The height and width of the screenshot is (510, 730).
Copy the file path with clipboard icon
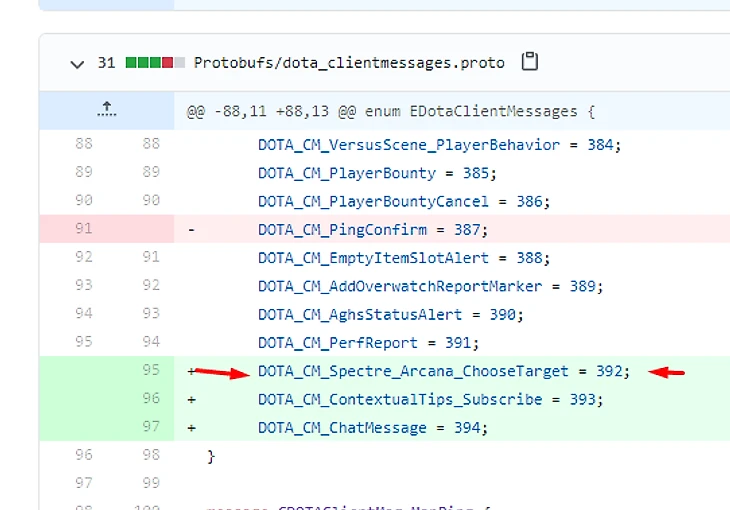[530, 62]
